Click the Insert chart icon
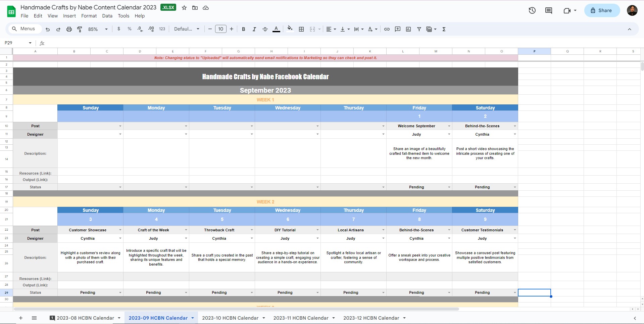 point(408,29)
